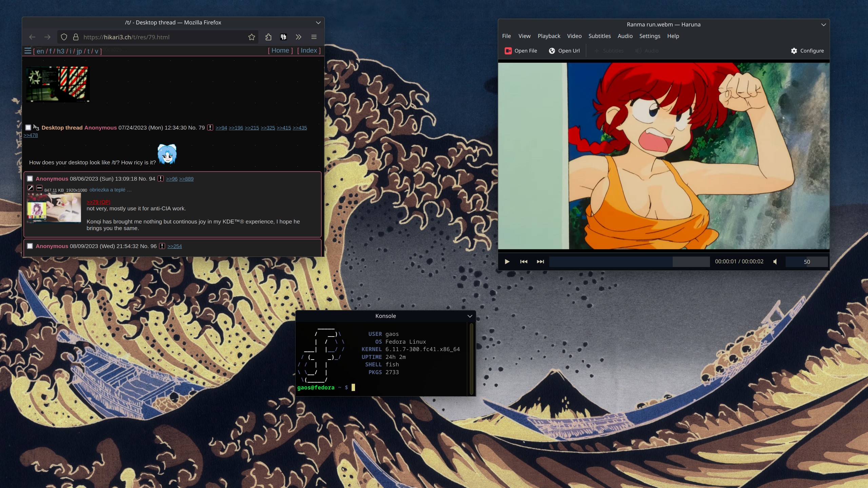Click the Firefox shield tracking protection icon

[64, 37]
